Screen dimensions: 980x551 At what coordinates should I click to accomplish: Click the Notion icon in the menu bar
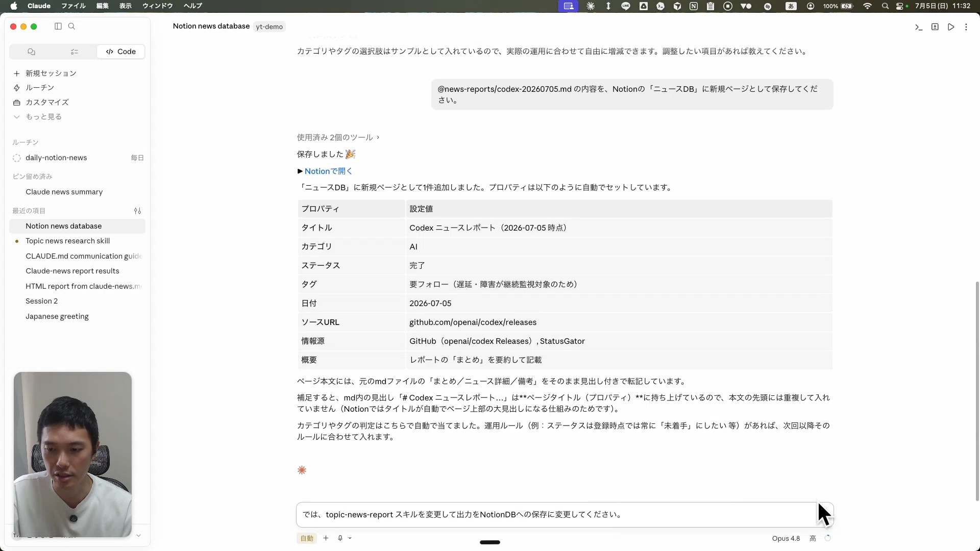pos(694,6)
